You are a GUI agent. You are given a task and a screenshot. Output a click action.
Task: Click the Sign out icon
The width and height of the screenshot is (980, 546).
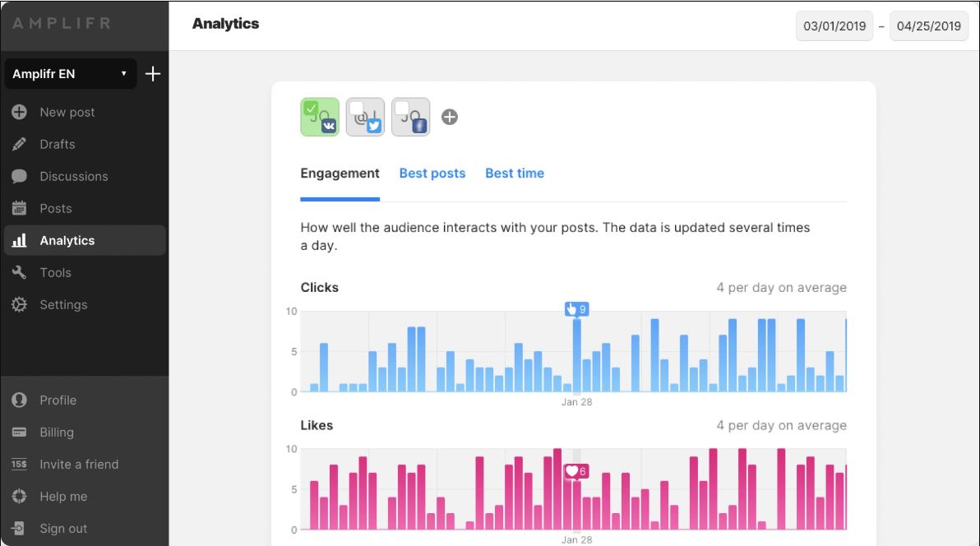(19, 528)
